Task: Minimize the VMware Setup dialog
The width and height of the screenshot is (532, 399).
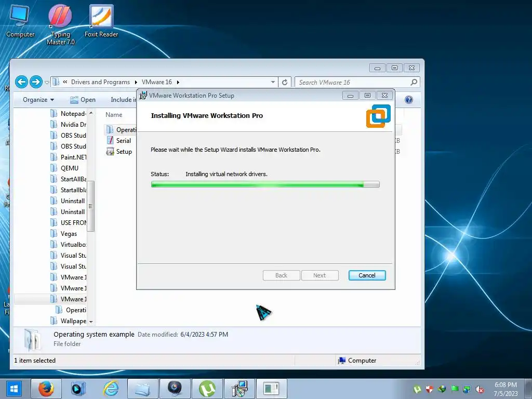Action: (350, 96)
